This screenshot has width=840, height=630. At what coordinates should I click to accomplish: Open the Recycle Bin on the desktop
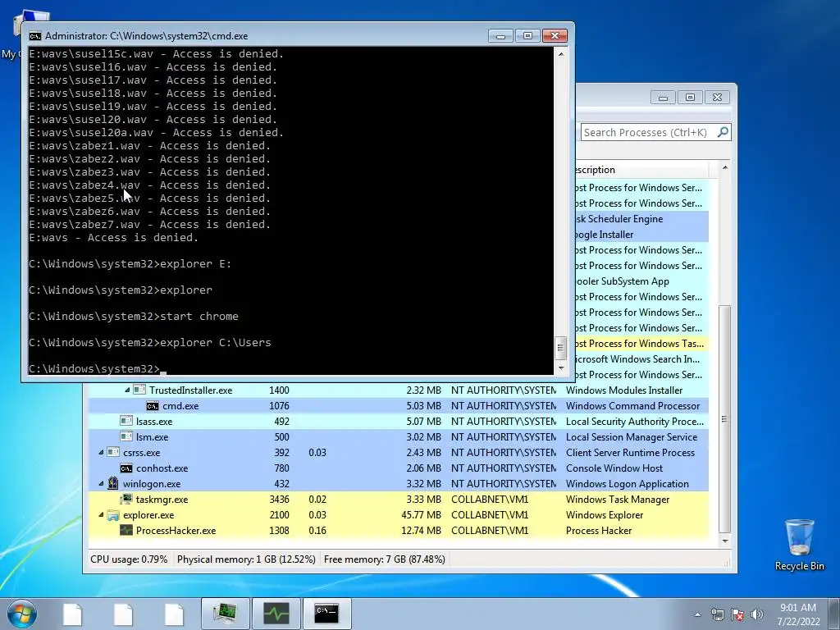799,544
